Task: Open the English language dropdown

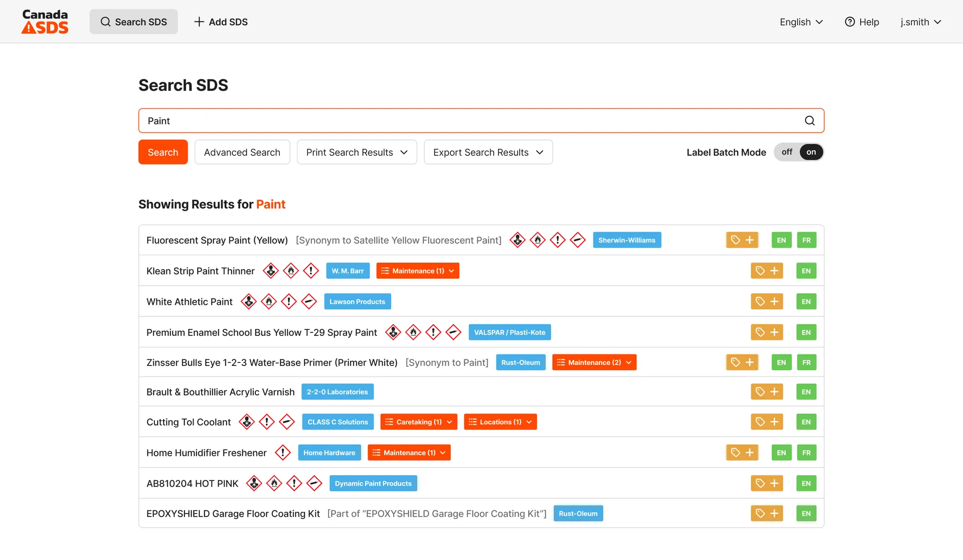Action: pyautogui.click(x=801, y=22)
